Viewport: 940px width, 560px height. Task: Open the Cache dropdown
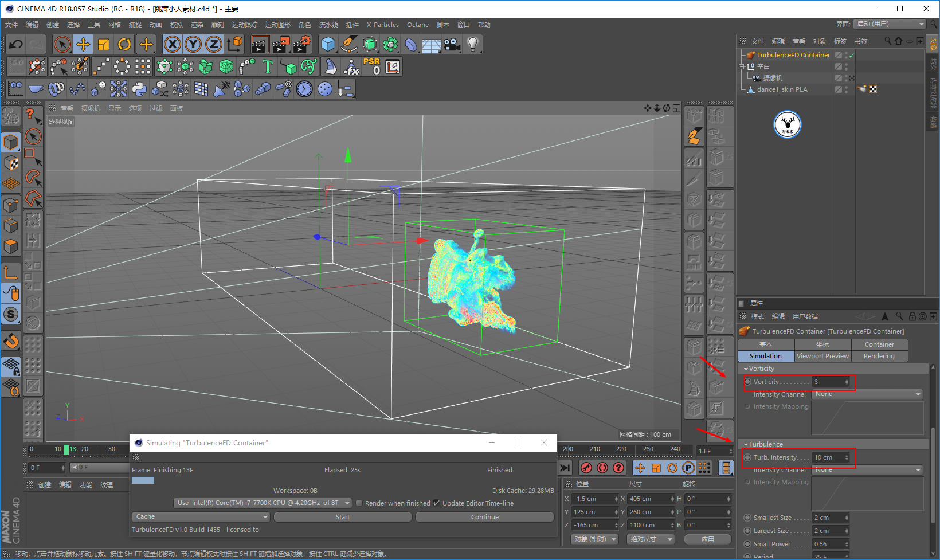201,517
